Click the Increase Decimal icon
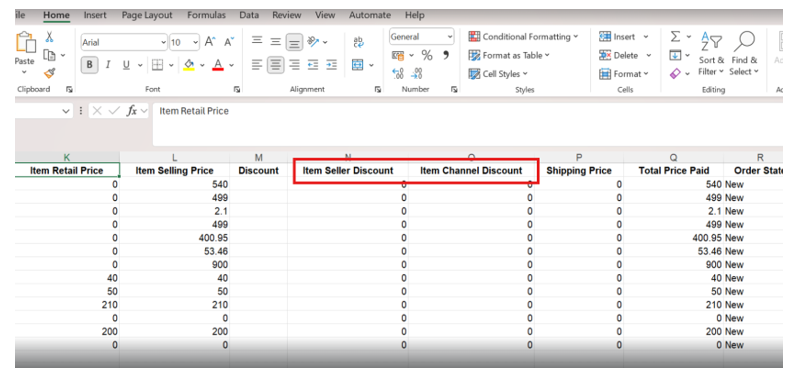Image resolution: width=795 pixels, height=371 pixels. coord(399,73)
